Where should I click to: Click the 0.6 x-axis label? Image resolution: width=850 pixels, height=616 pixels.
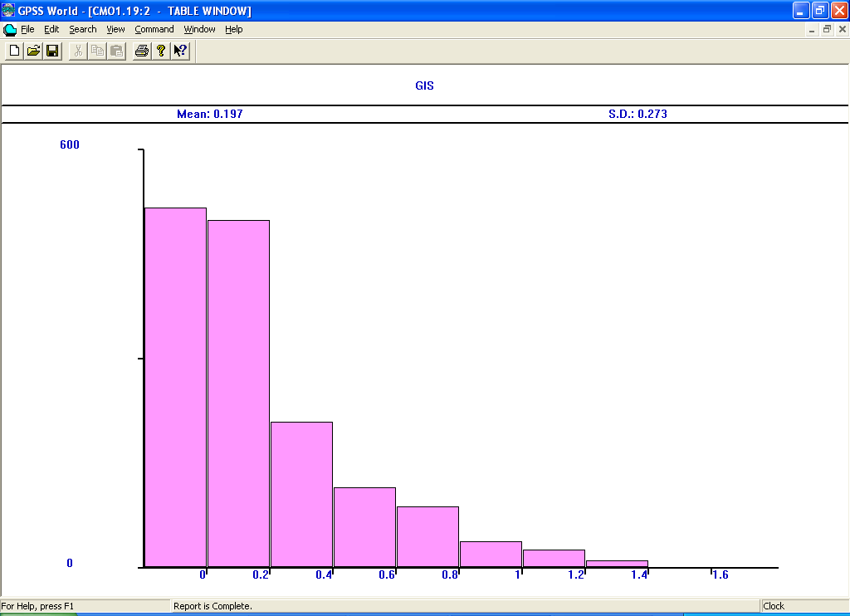pos(387,574)
